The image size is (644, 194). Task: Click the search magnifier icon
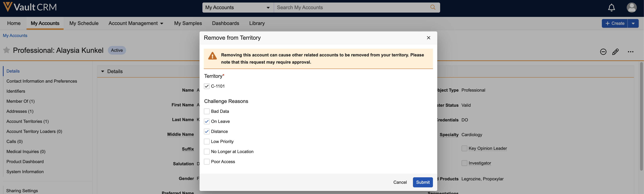coord(433,8)
